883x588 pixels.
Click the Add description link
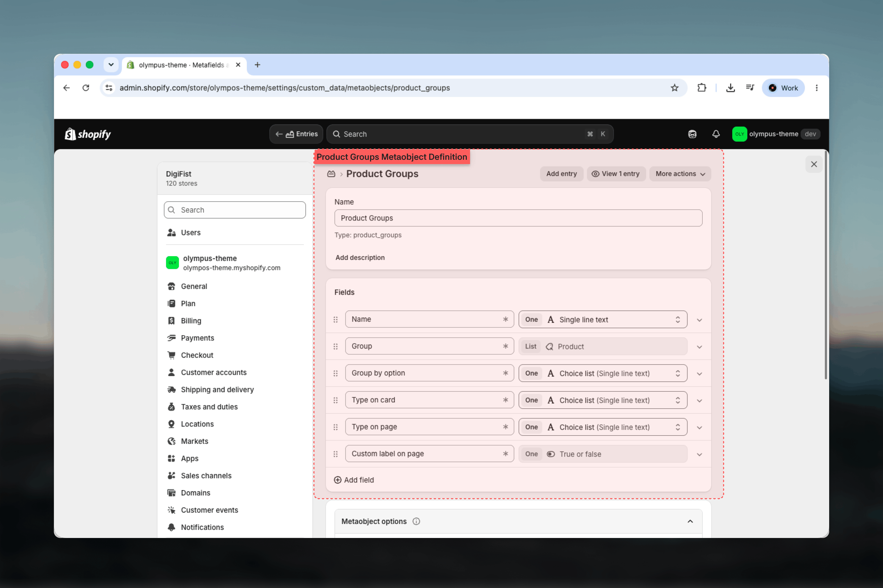coord(360,258)
